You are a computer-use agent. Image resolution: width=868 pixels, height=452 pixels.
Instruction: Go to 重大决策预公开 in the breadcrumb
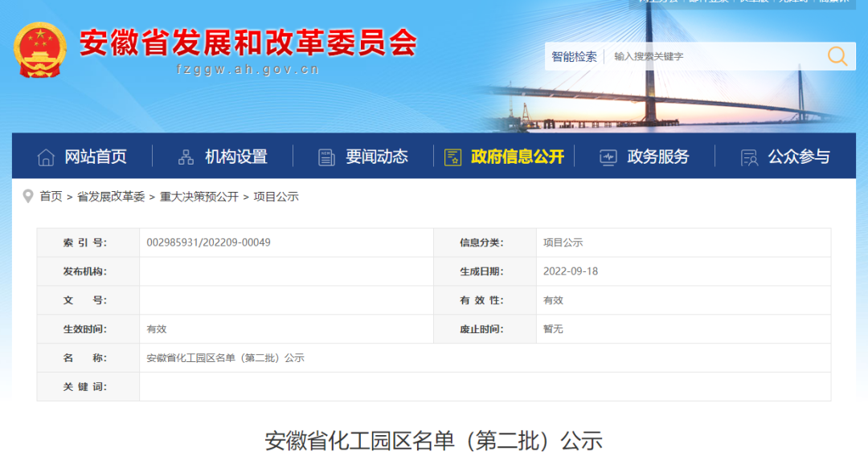[199, 197]
